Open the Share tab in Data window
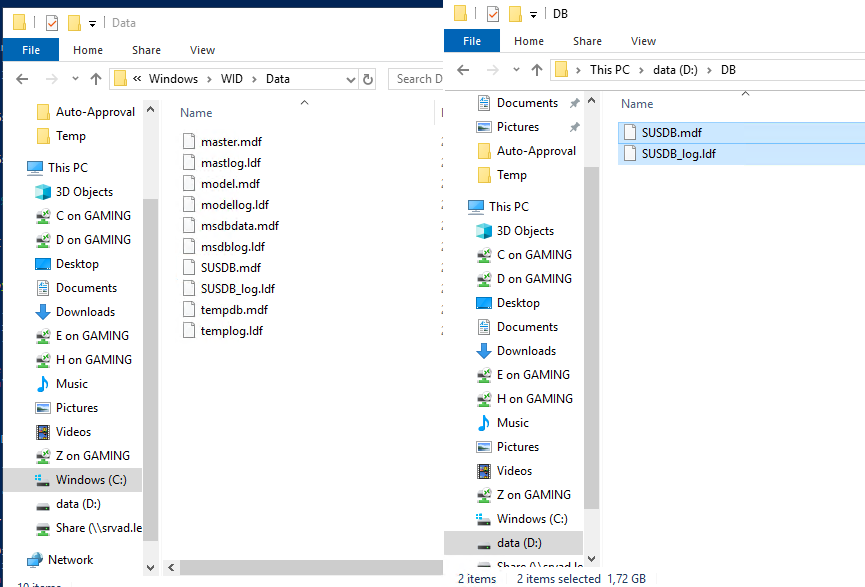The width and height of the screenshot is (865, 587). pyautogui.click(x=146, y=50)
